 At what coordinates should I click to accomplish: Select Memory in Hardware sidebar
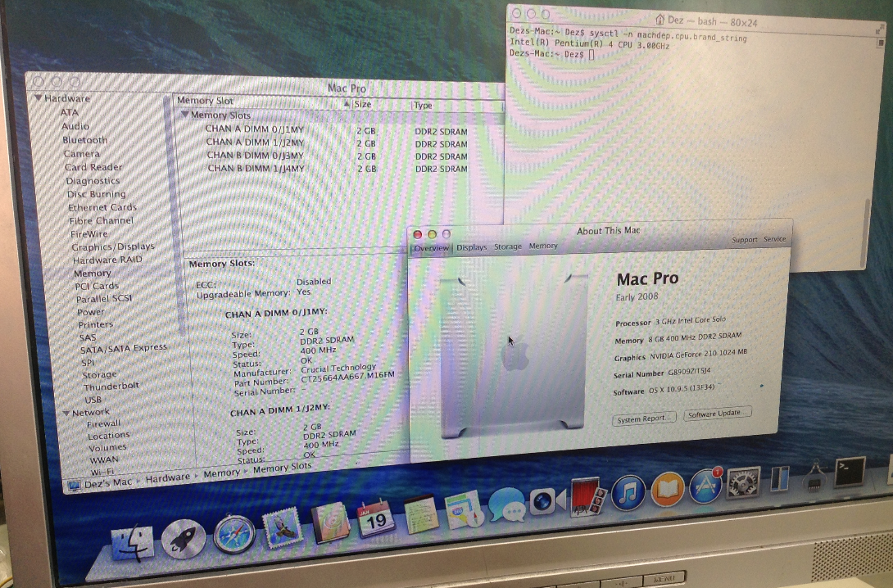(93, 274)
